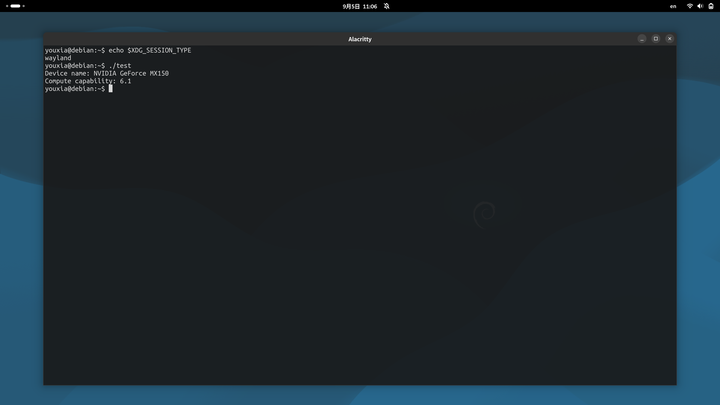Minimize the Alacritty window
Viewport: 720px width, 405px height.
642,39
